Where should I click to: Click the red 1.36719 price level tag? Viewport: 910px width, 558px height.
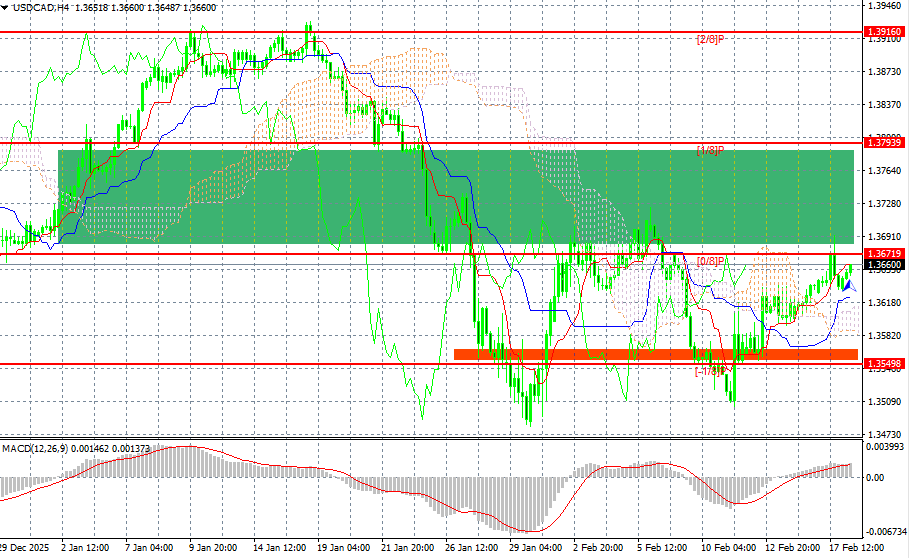[885, 254]
